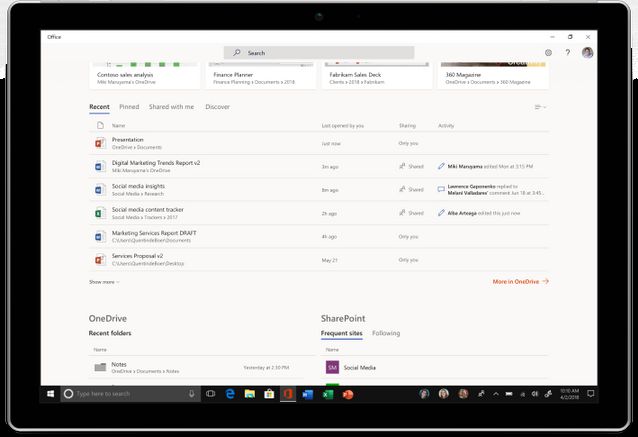Image resolution: width=638 pixels, height=437 pixels.
Task: Click the Type here to search taskbar box
Action: click(x=131, y=394)
